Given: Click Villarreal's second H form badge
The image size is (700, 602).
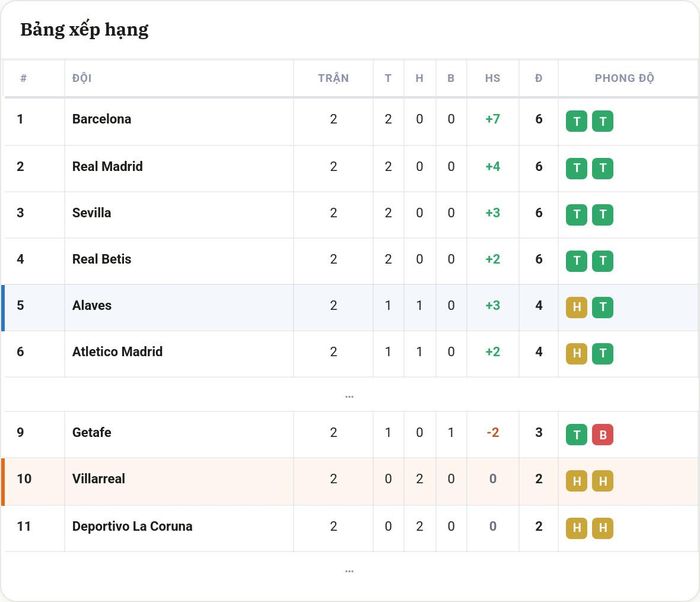Looking at the screenshot, I should (603, 481).
